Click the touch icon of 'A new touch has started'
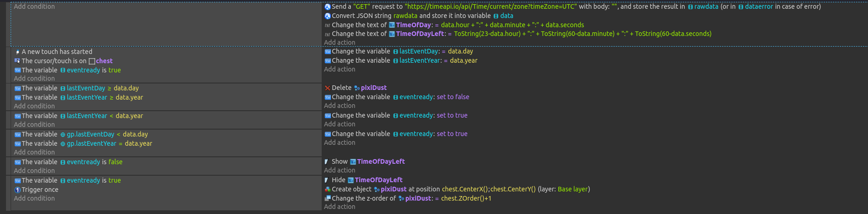 click(x=18, y=52)
